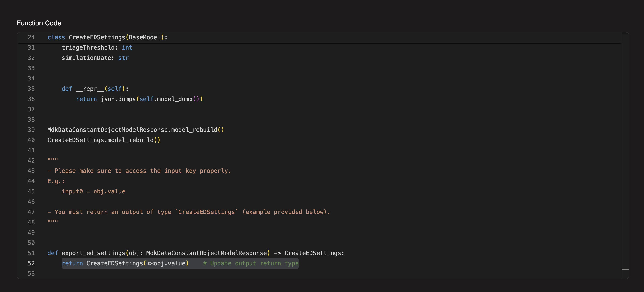Click 'MdkDataConstantObjectModelResponse.model_rebuild()' line
The width and height of the screenshot is (644, 292).
pos(136,130)
